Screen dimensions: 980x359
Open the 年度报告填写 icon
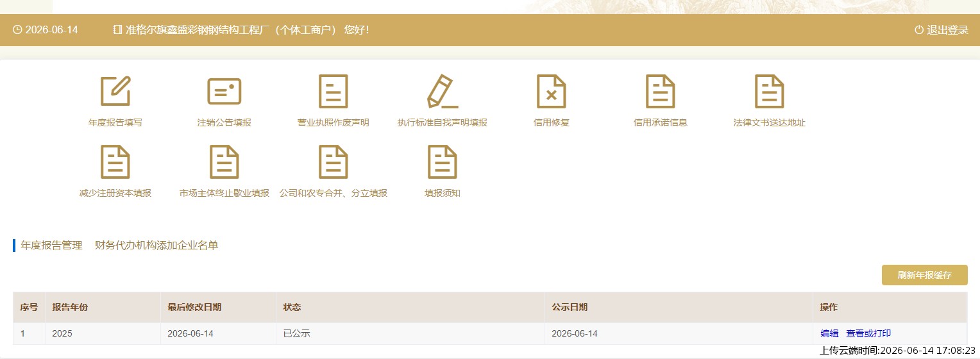115,91
